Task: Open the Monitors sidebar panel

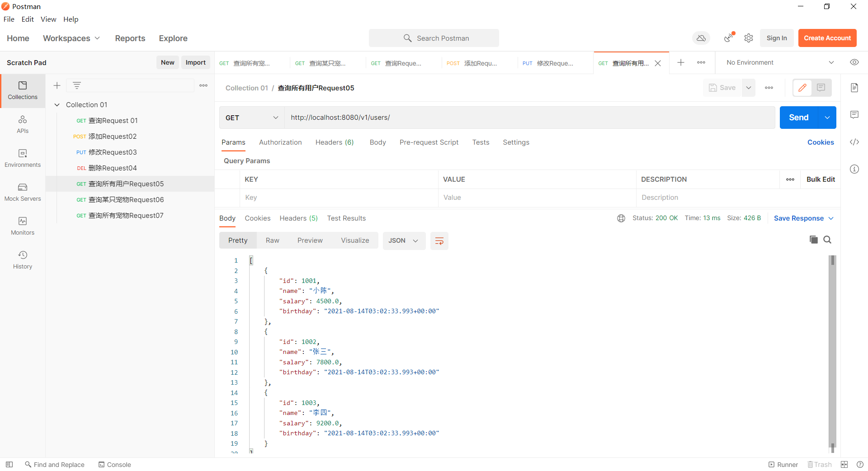Action: (23, 226)
